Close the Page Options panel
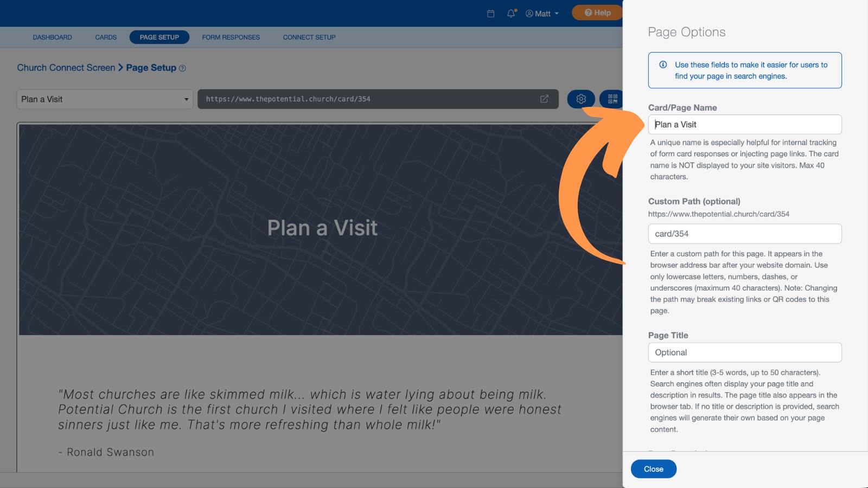 pos(654,469)
